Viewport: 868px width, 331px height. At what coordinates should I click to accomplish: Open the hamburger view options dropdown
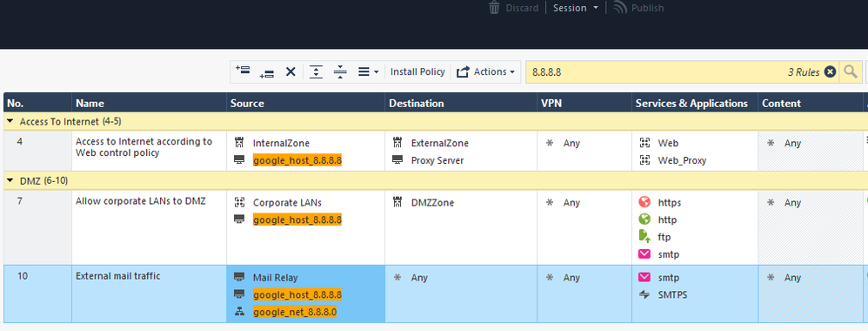click(368, 71)
